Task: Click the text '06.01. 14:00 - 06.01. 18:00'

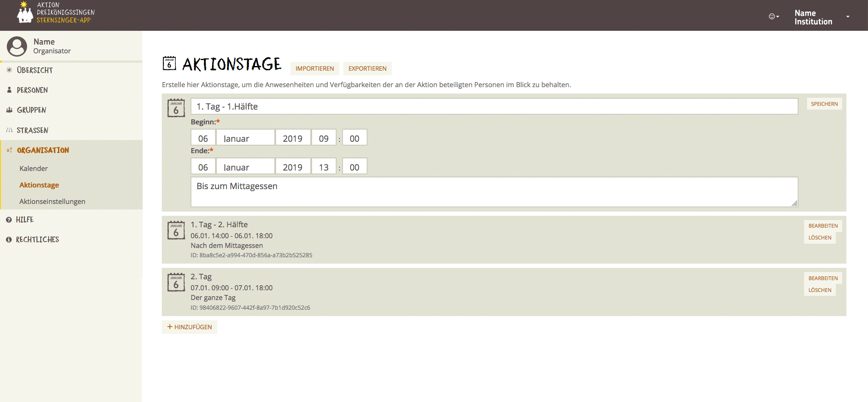Action: [232, 236]
